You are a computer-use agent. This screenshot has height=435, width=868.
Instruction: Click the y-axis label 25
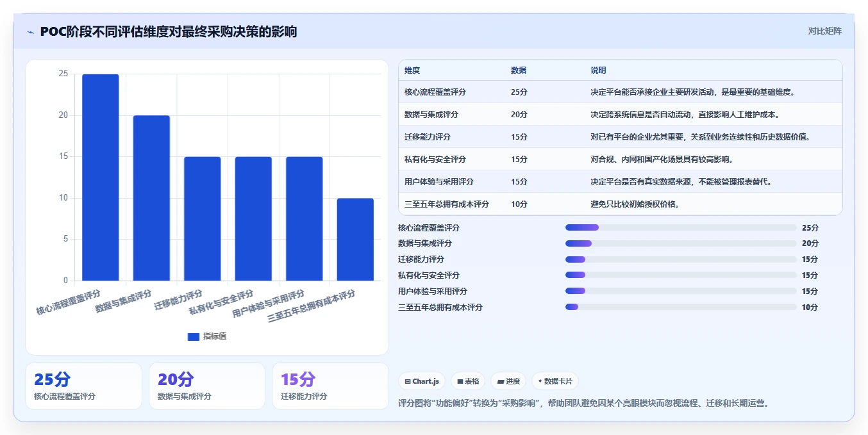pos(63,74)
